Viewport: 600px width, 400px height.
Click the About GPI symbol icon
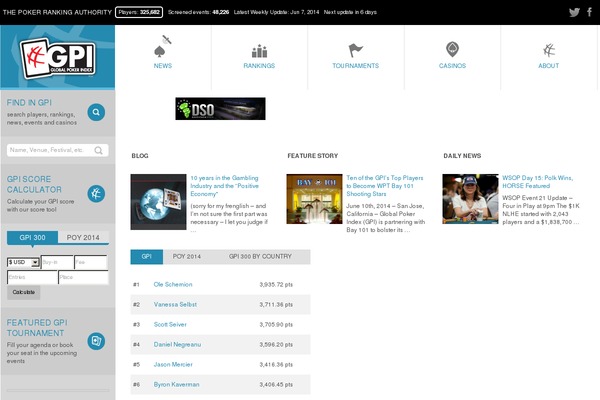549,50
